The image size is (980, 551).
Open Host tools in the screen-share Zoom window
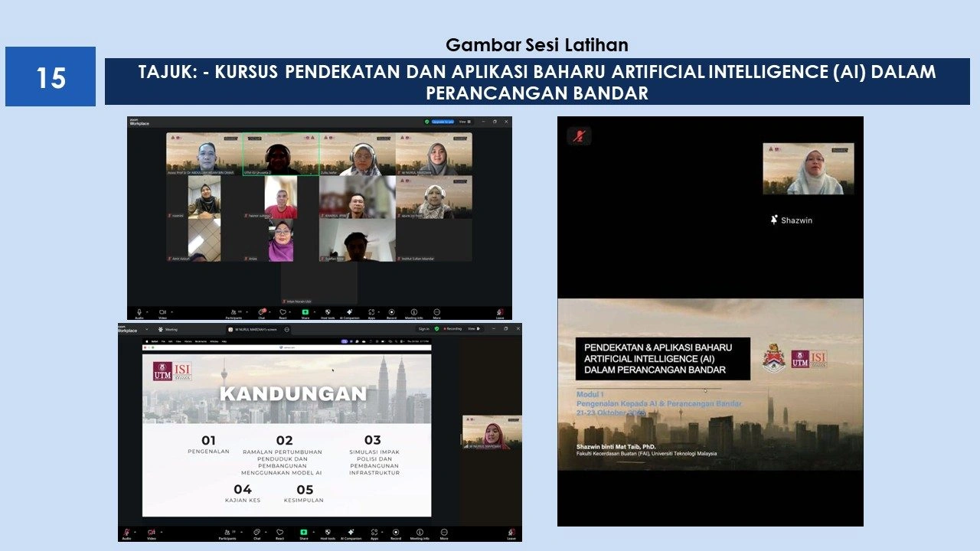(x=328, y=532)
